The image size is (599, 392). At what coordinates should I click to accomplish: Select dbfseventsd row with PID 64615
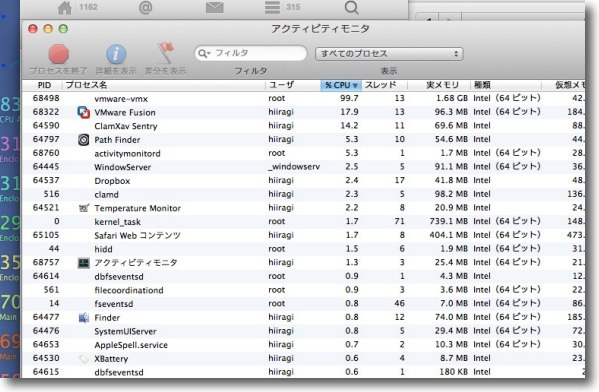303,372
